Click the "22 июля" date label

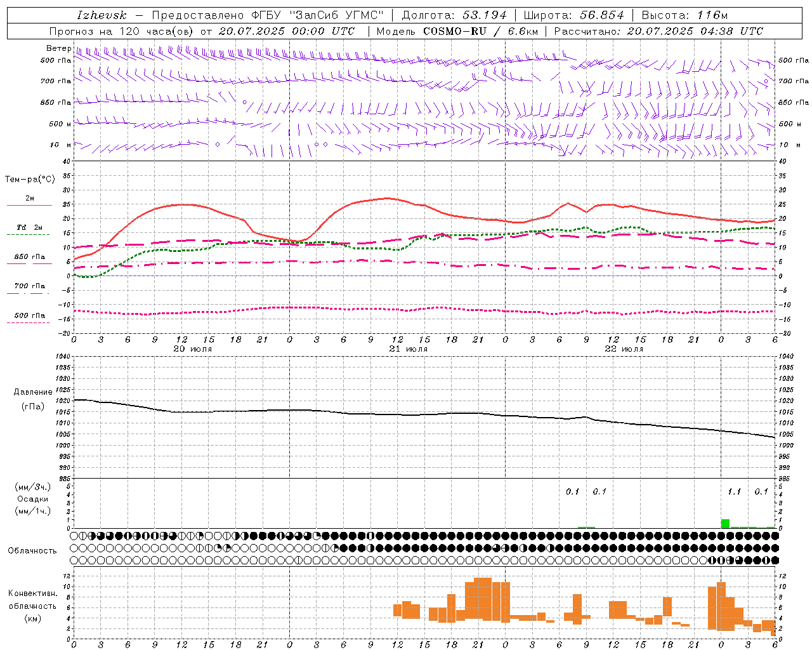tap(624, 348)
